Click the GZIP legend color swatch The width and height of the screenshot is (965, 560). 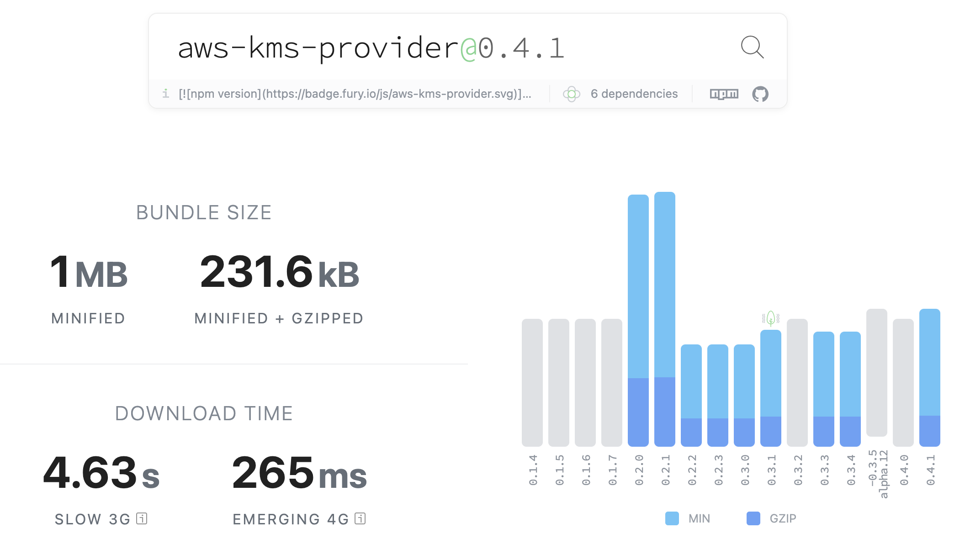[753, 518]
